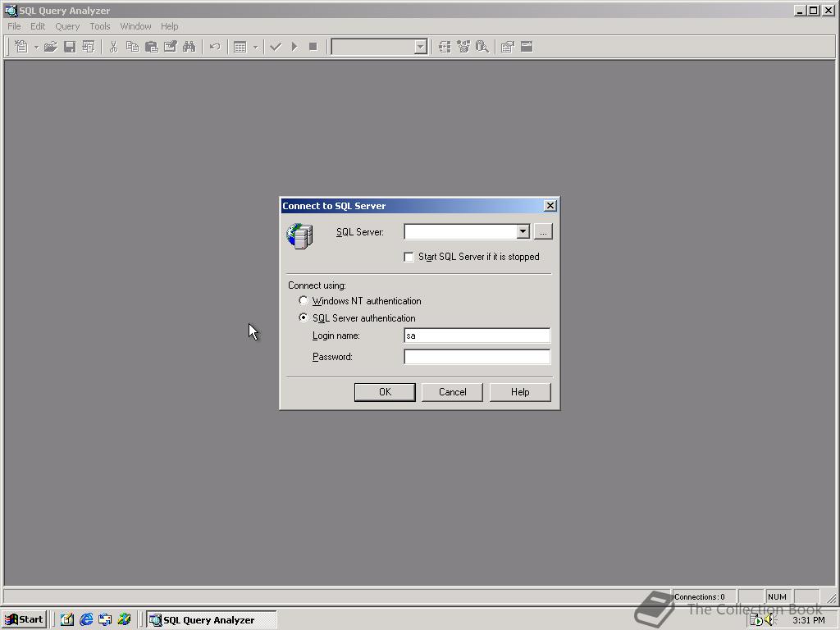Click the fourth quick launch icon
This screenshot has height=630, width=840.
tap(125, 620)
